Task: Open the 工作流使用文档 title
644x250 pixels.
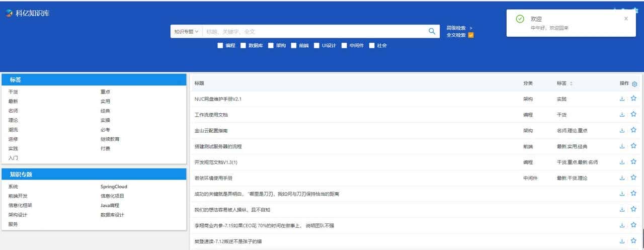Action: pyautogui.click(x=211, y=115)
